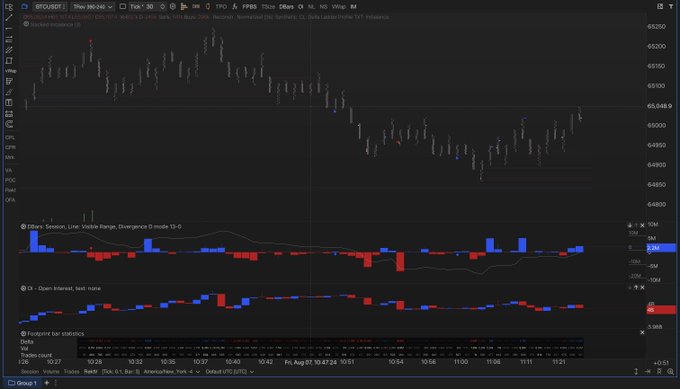Image resolution: width=680 pixels, height=389 pixels.
Task: Move OI panel up arrow icon
Action: (x=636, y=288)
